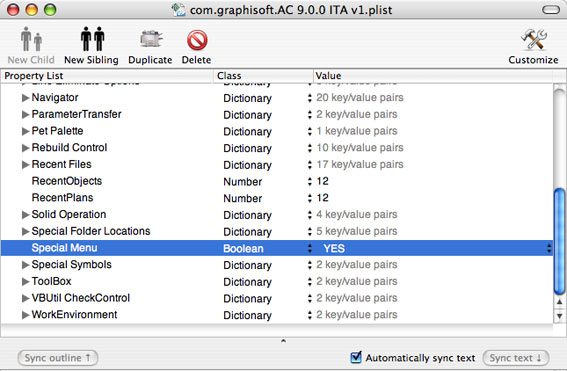Click the Sync outline button

pos(57,358)
